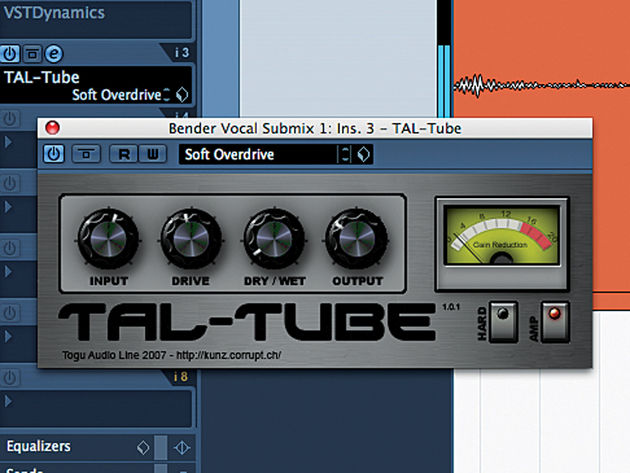Enable Write automation (W) in plugin window

[x=153, y=154]
